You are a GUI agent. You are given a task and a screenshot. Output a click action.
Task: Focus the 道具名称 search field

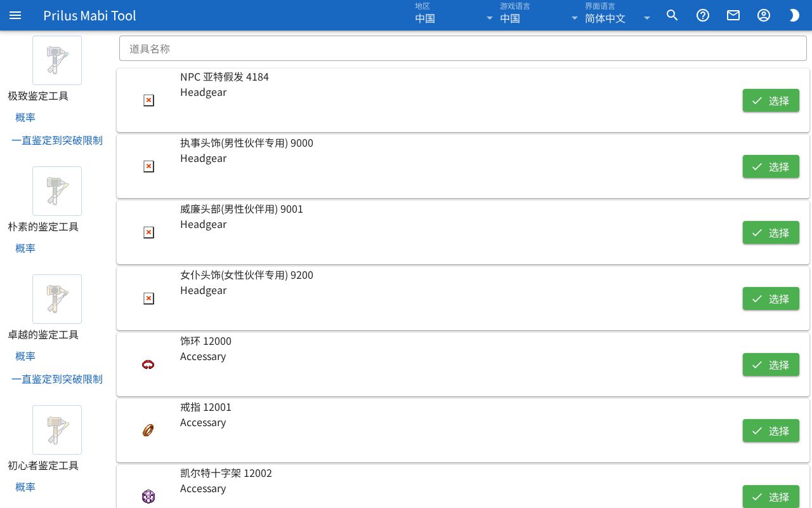click(463, 48)
